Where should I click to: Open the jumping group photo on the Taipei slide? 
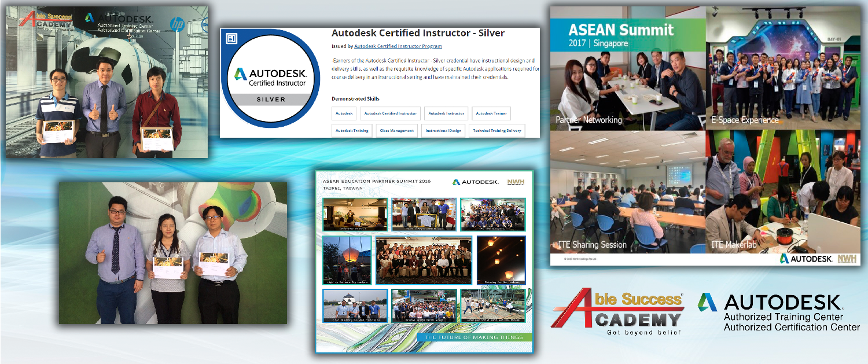(492, 306)
